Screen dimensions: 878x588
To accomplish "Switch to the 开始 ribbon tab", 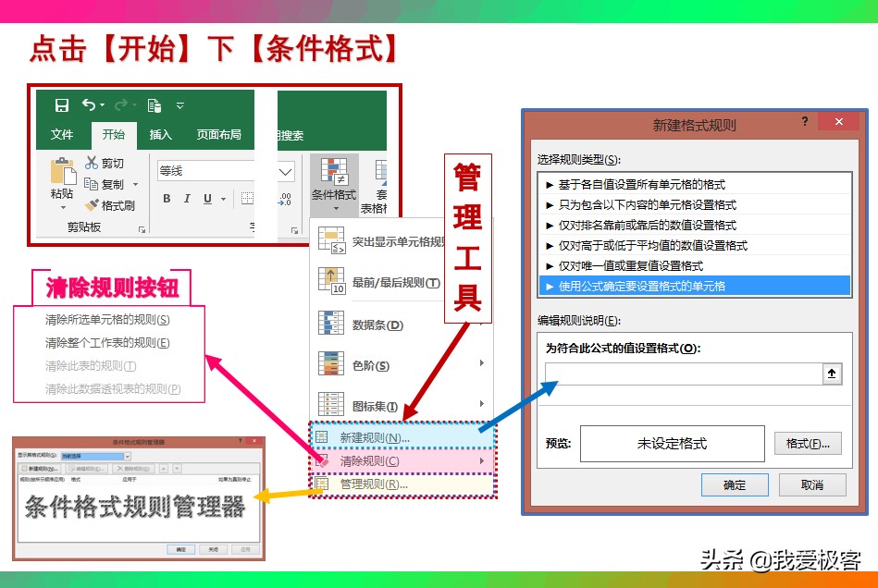I will (113, 134).
